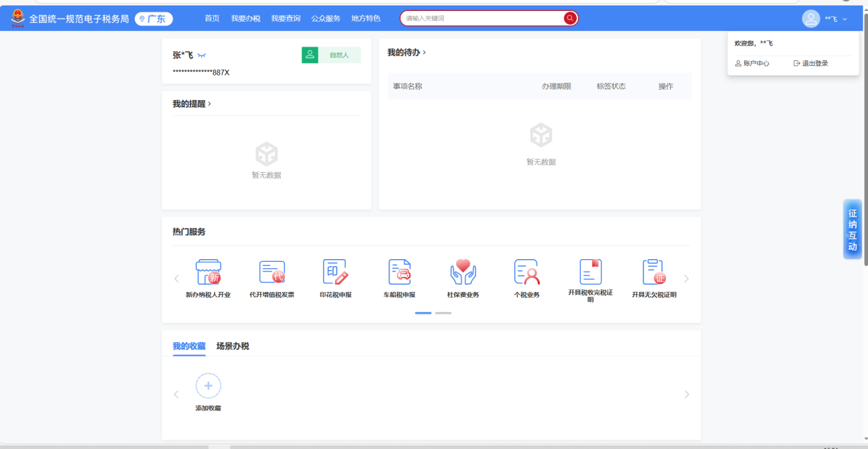The image size is (868, 449).
Task: Open the 广东 region selector
Action: tap(153, 19)
